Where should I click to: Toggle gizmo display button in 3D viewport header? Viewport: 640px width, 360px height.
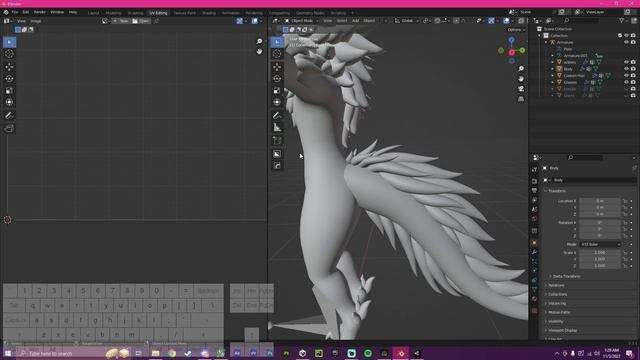click(491, 20)
